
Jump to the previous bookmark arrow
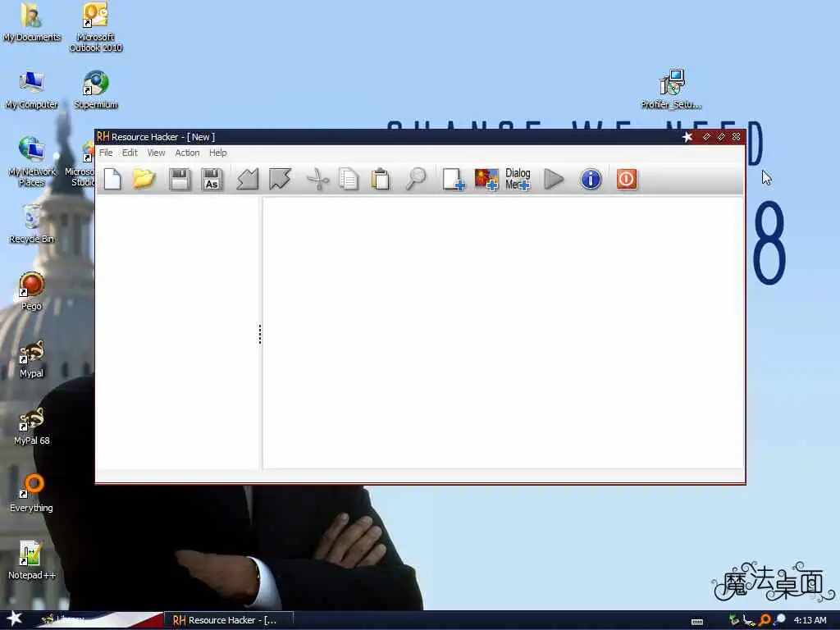(248, 179)
